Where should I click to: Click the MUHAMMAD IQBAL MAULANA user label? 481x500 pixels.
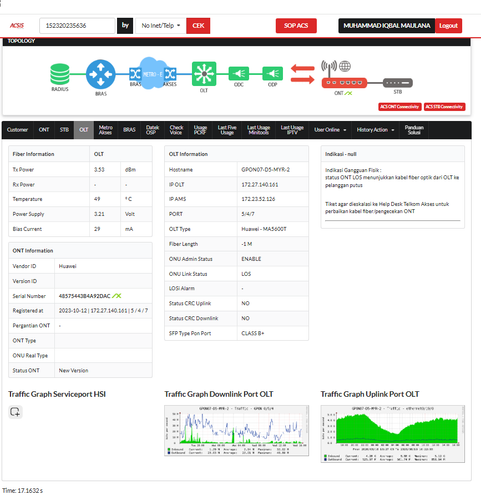coord(387,26)
